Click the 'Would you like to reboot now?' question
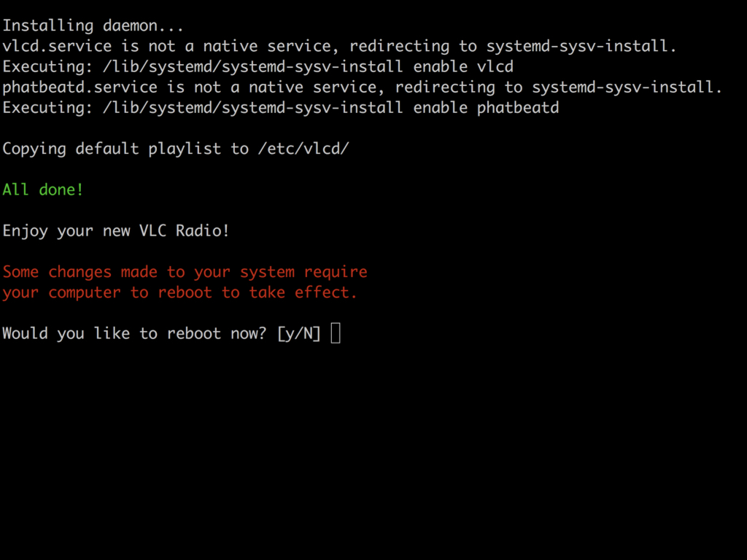Viewport: 747px width, 560px height. [x=134, y=333]
